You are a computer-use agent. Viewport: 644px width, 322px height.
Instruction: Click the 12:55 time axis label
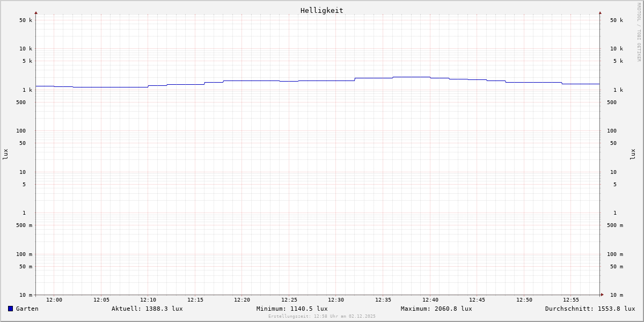point(571,300)
